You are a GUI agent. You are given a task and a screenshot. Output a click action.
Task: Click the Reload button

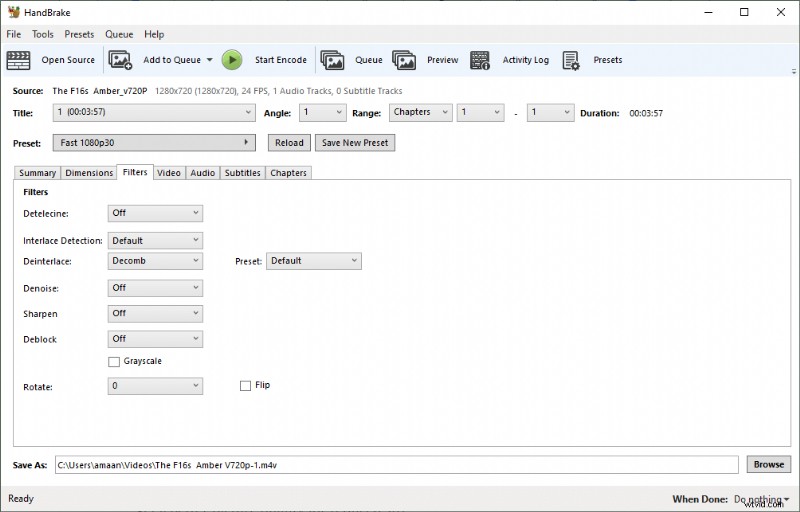click(289, 143)
